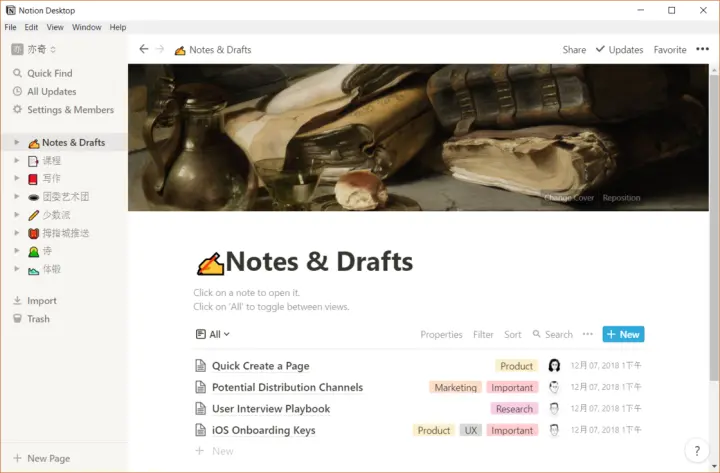Click the Notion Desktop app icon in title bar
Screen dimensions: 720x473
[x=11, y=10]
